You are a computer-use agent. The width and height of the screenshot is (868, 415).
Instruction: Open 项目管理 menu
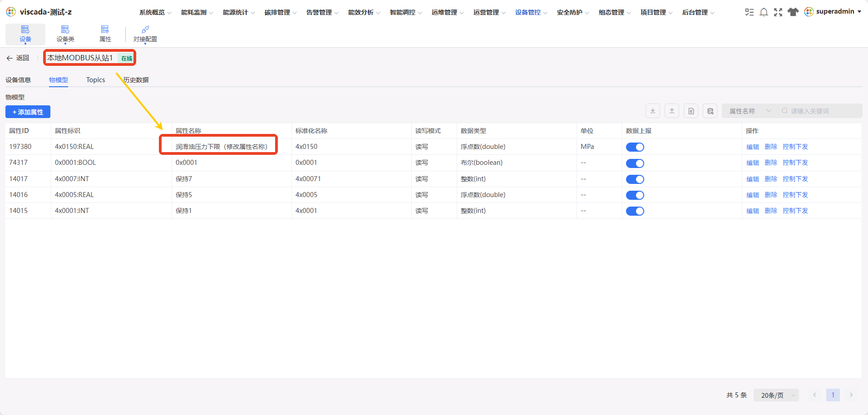coord(656,12)
